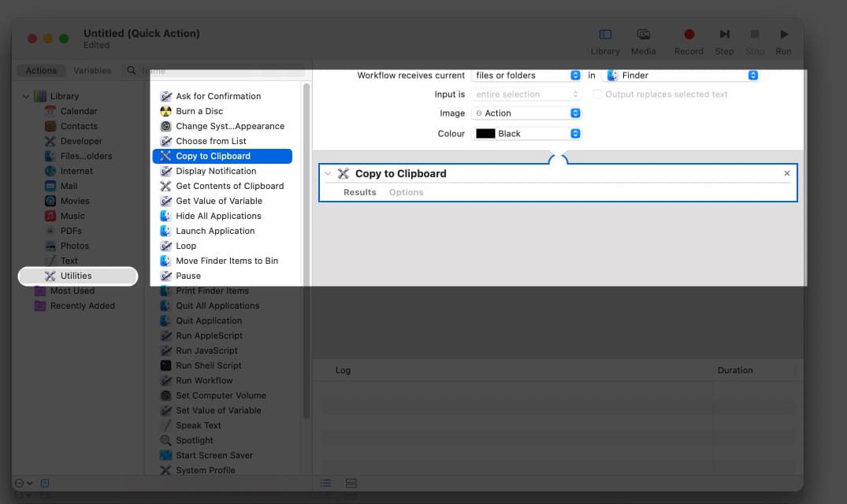Open 'entire selection' Input is dropdown
847x504 pixels.
click(526, 94)
